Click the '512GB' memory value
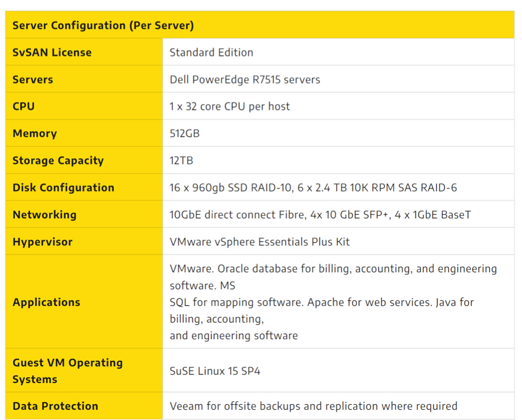Screen dimensions: 522x420 click(185, 133)
